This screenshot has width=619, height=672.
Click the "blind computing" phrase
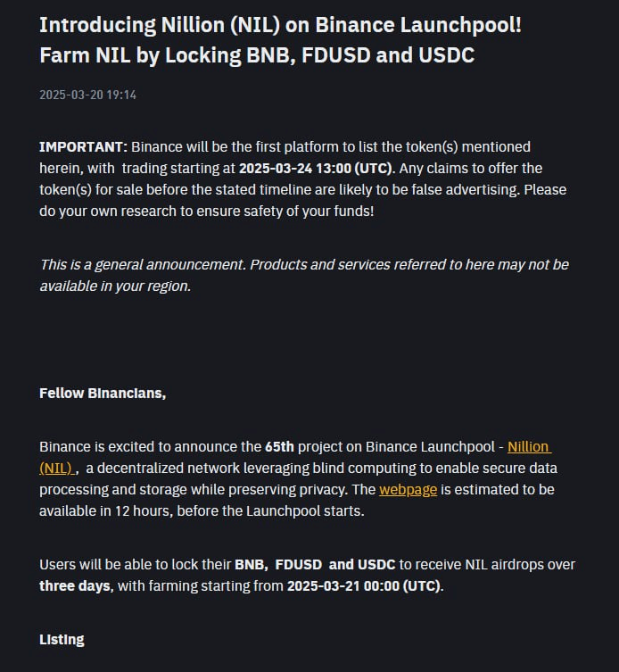click(x=367, y=468)
